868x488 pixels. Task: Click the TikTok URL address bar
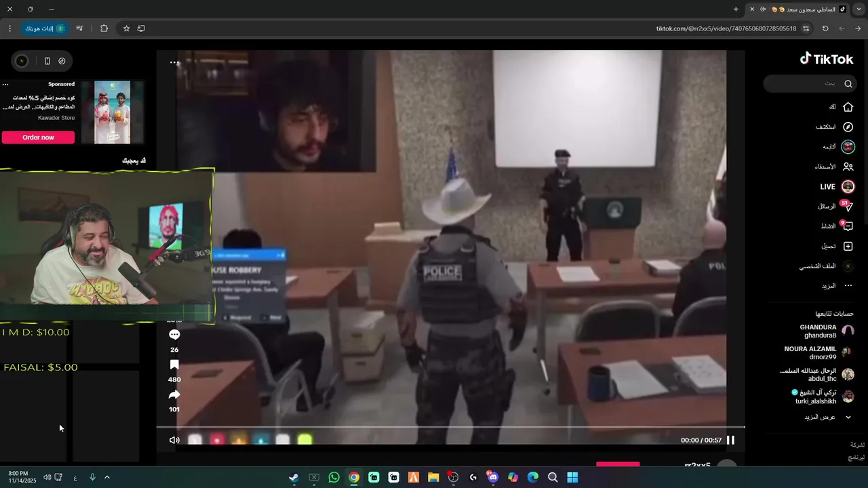coord(726,28)
